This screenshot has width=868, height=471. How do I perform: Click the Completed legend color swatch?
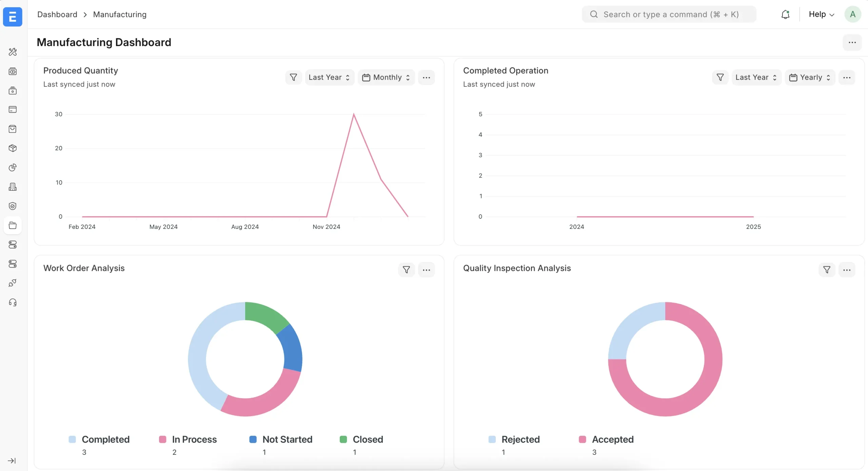tap(72, 439)
